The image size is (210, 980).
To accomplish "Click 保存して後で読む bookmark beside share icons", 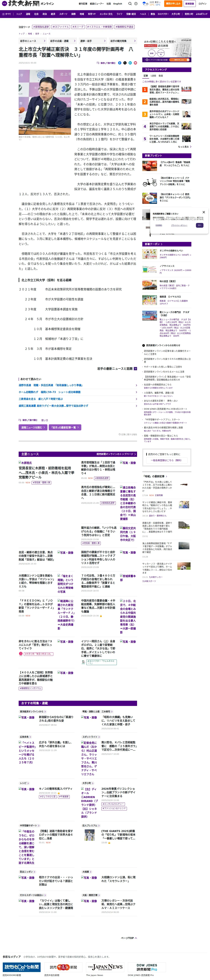I will [x=106, y=63].
